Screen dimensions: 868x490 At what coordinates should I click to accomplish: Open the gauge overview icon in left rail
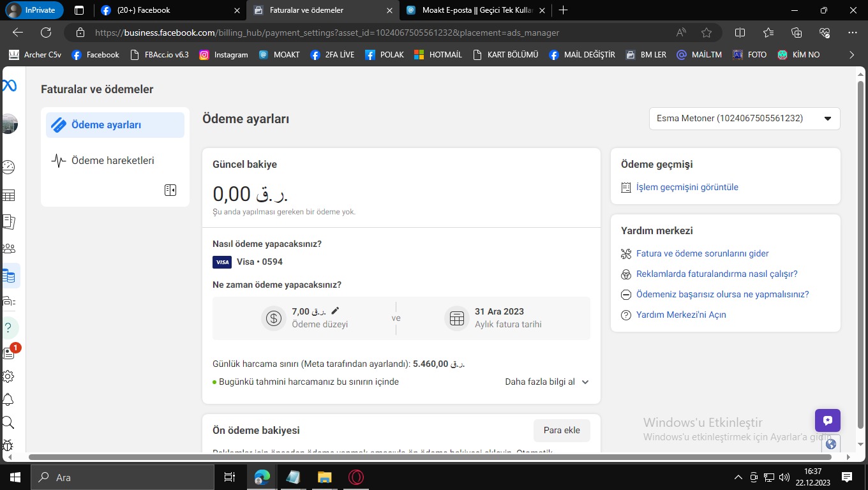coord(8,167)
